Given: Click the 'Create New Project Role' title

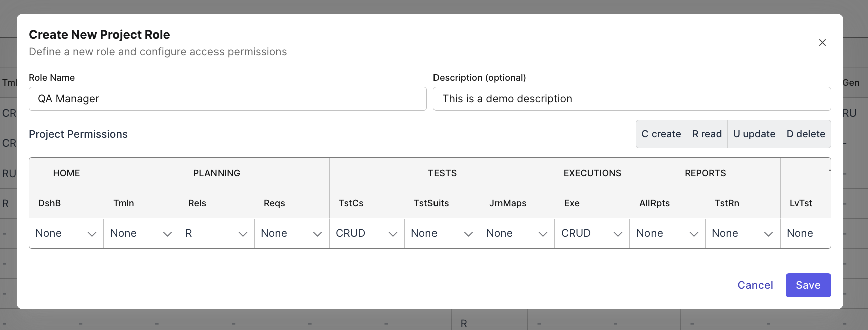Looking at the screenshot, I should [99, 35].
